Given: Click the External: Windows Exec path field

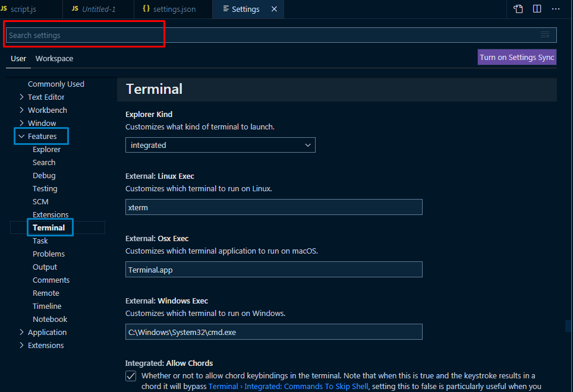Looking at the screenshot, I should [x=273, y=332].
